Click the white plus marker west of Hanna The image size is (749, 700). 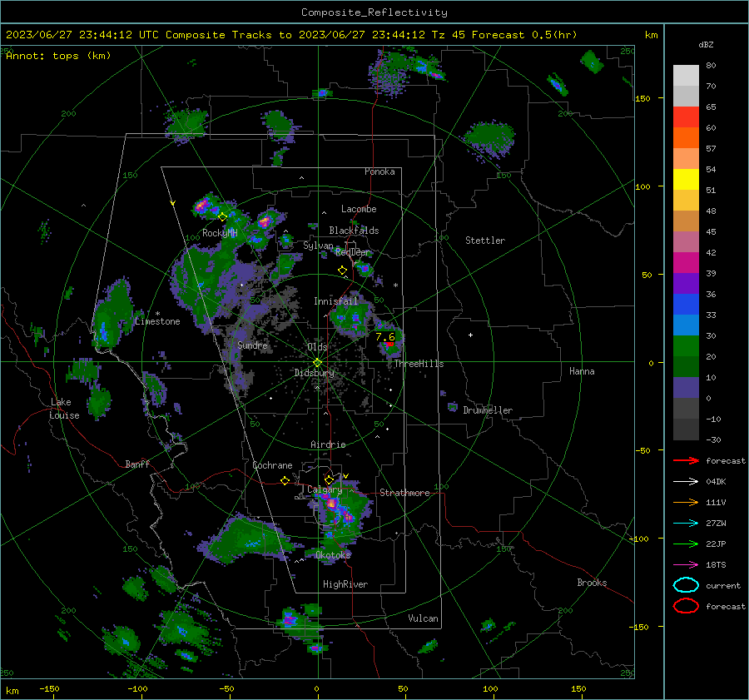470,335
